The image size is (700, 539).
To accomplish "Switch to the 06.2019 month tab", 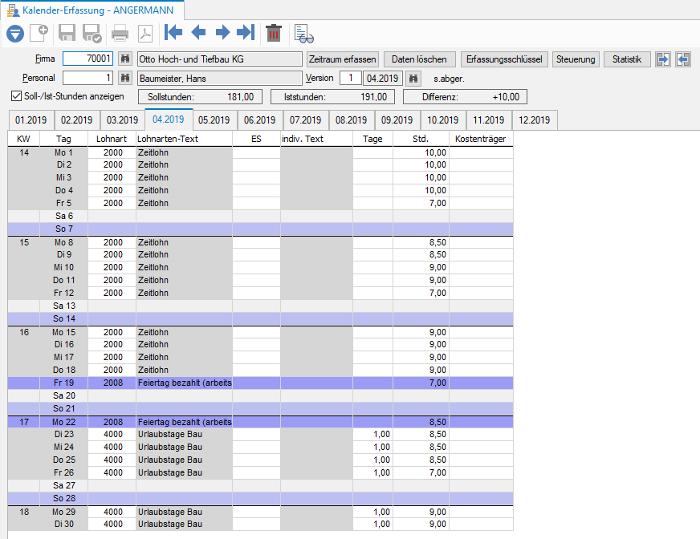I will [260, 120].
